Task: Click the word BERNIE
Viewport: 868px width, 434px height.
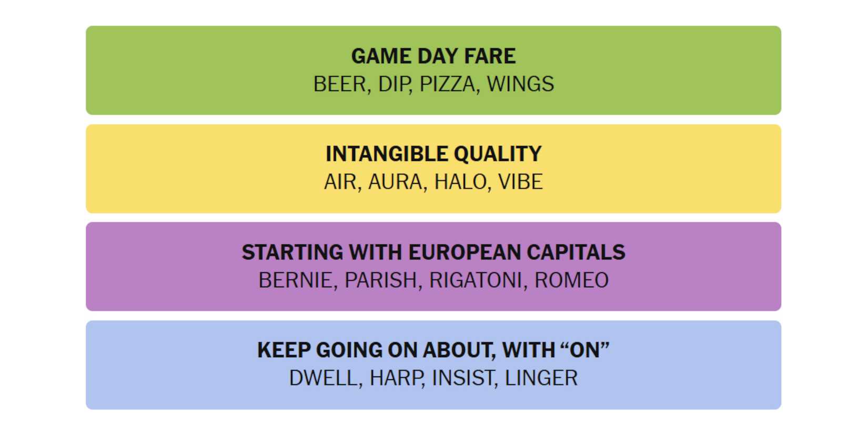Action: [295, 280]
